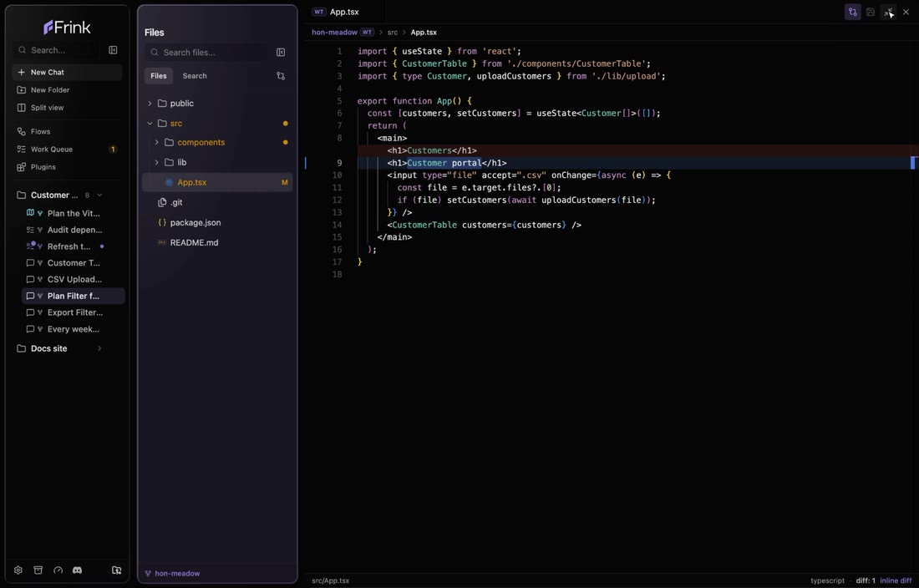Collapse the Customer project group chevron

coord(99,195)
